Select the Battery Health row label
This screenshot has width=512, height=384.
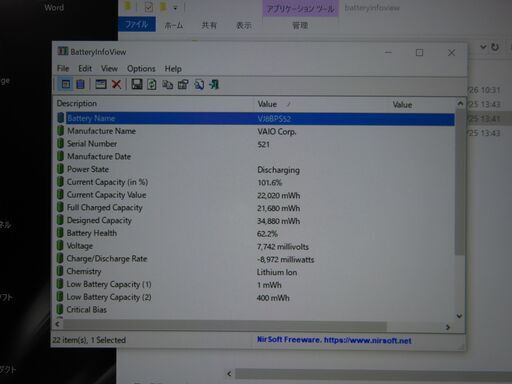pos(92,233)
